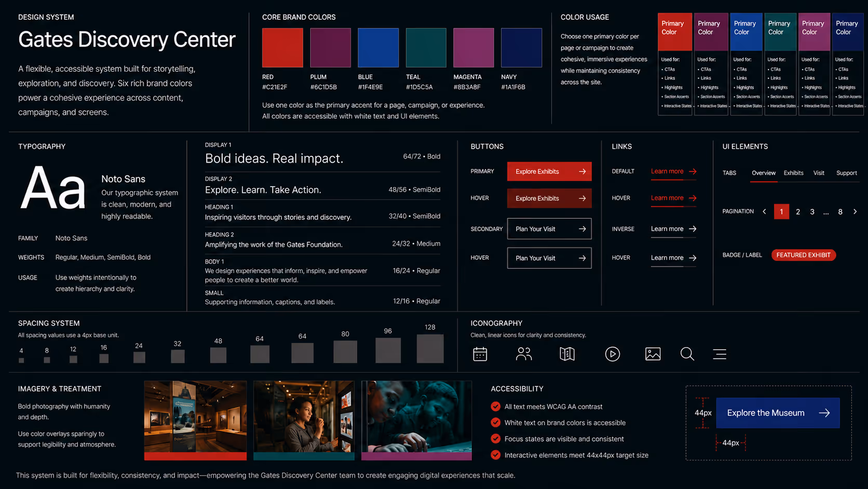Click the FEATURED EXHIBIT badge
Image resolution: width=868 pixels, height=489 pixels.
point(804,255)
